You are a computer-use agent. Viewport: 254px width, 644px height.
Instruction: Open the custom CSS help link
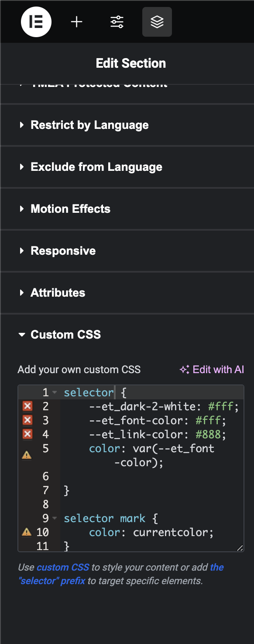click(x=63, y=567)
